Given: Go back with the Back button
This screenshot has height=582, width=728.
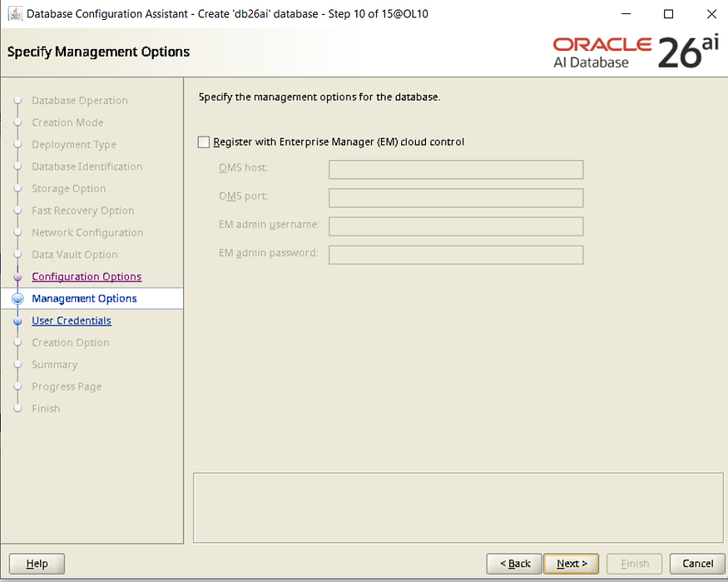Looking at the screenshot, I should point(514,564).
